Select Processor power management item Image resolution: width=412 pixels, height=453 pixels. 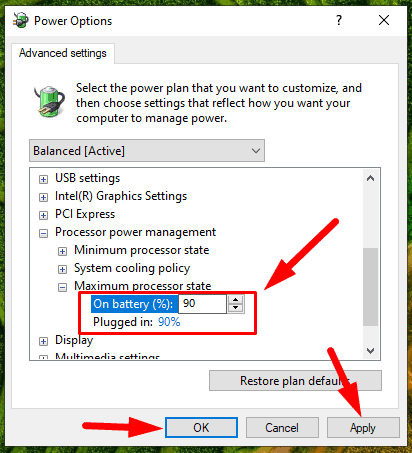point(135,232)
